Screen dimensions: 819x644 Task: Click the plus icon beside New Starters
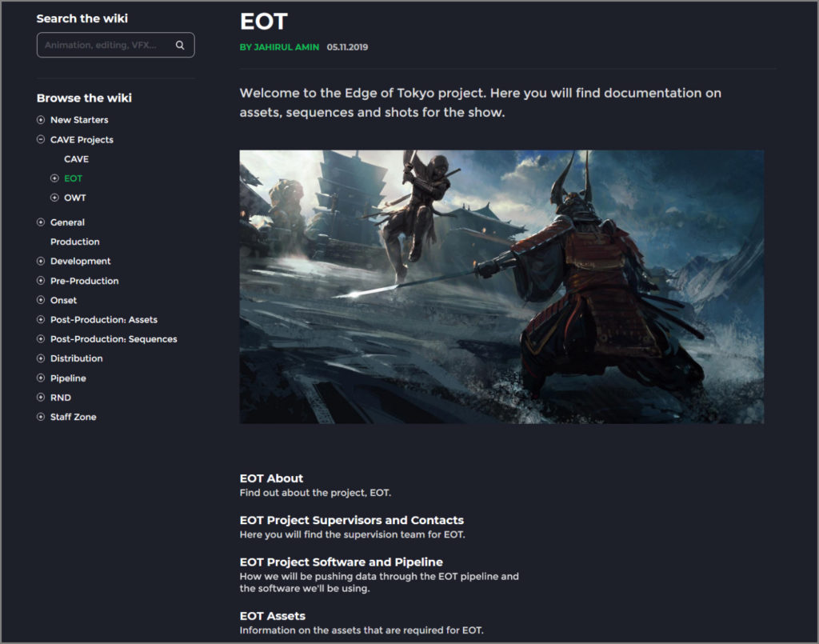tap(40, 119)
